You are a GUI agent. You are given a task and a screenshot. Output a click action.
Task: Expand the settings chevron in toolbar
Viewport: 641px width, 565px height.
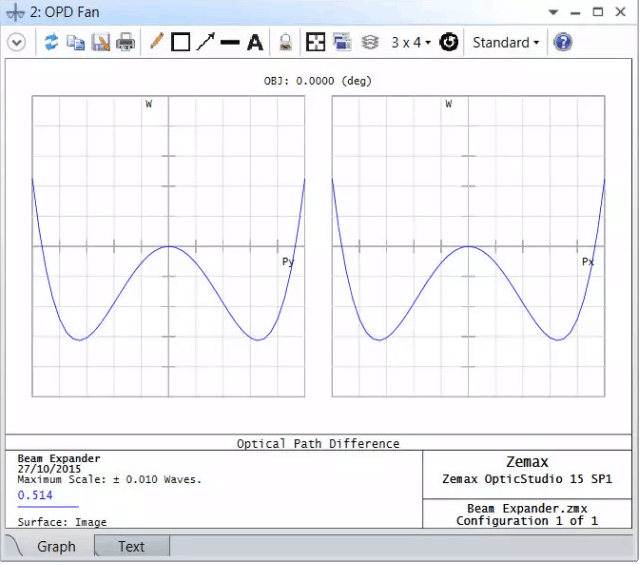point(16,42)
